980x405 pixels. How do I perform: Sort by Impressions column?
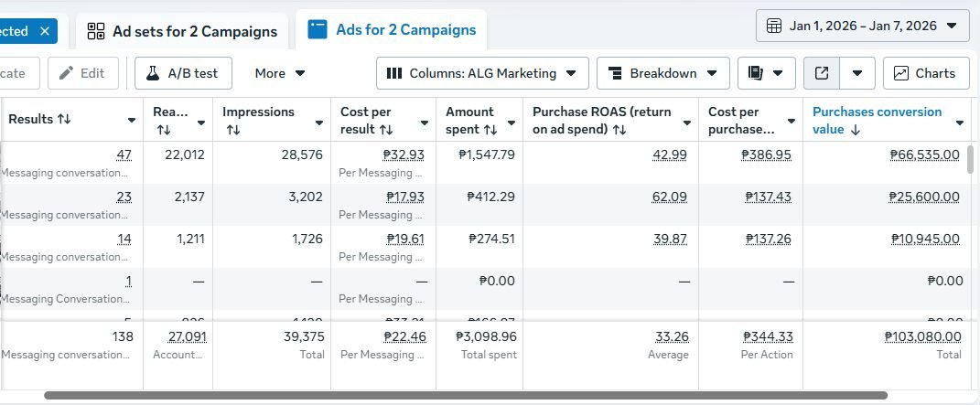[x=258, y=112]
